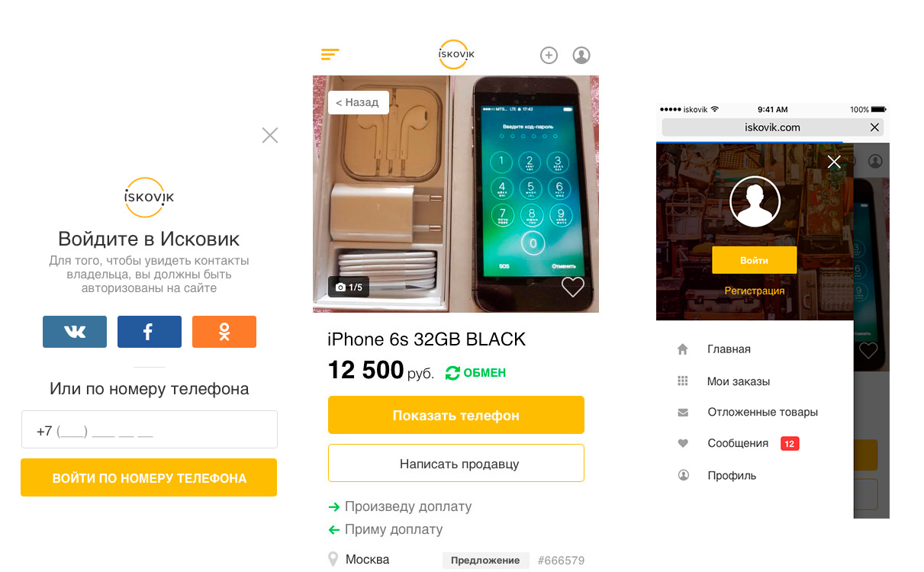The height and width of the screenshot is (572, 924).
Task: Click the Iskovik logo in the header
Action: click(456, 54)
